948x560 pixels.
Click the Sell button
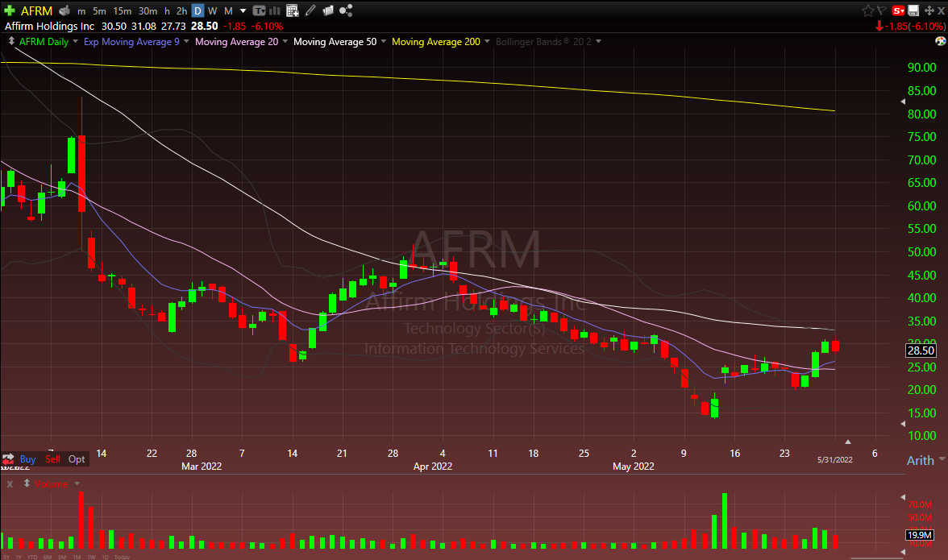point(52,459)
